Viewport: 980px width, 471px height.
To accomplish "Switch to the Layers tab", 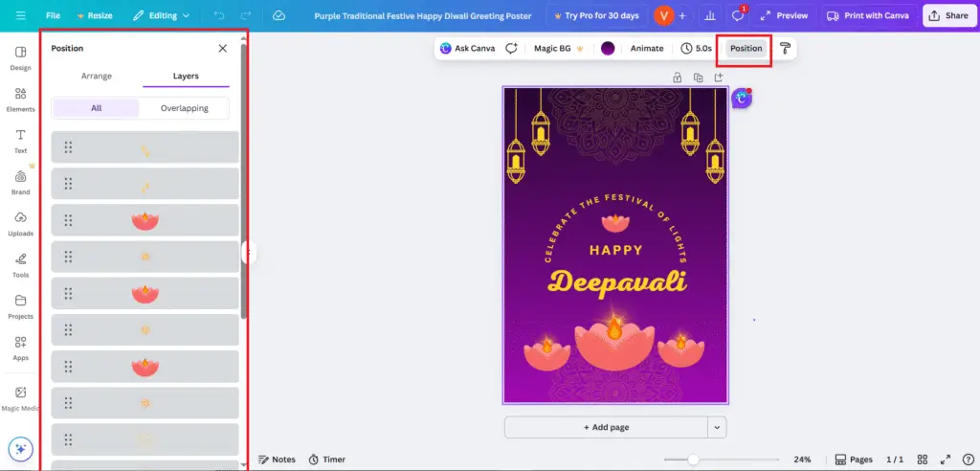I will 186,76.
